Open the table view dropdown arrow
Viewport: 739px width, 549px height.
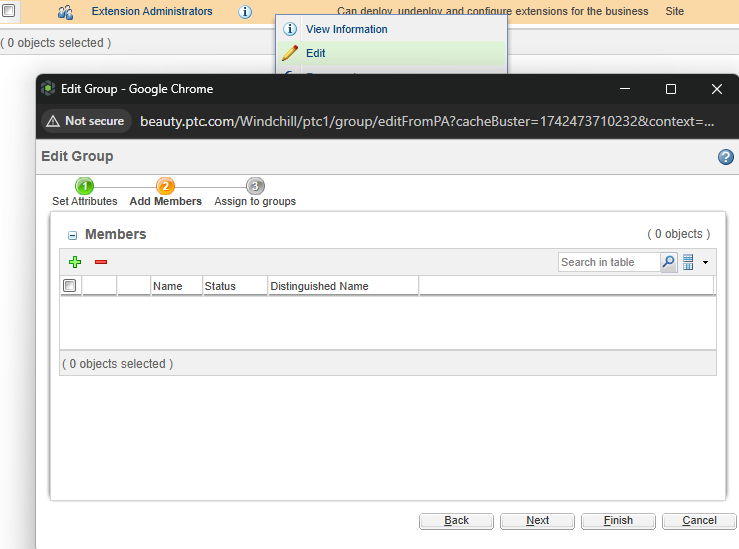pos(706,262)
